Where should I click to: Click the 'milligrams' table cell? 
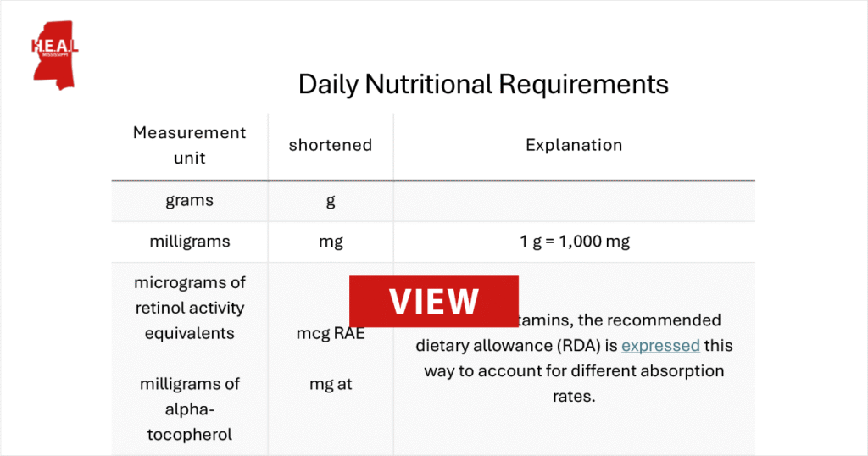[189, 242]
